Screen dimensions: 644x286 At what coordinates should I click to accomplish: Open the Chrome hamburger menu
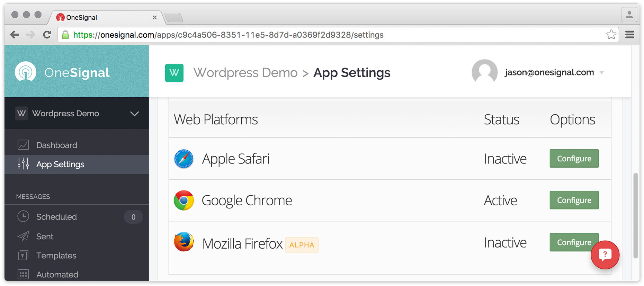(629, 35)
